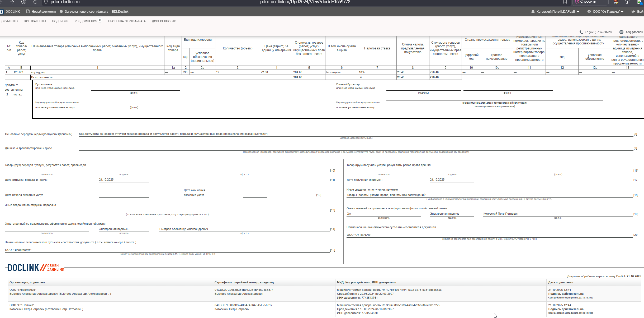The width and height of the screenshot is (644, 318).
Task: Reload the page with the browser refresh icon
Action: (x=35, y=2)
